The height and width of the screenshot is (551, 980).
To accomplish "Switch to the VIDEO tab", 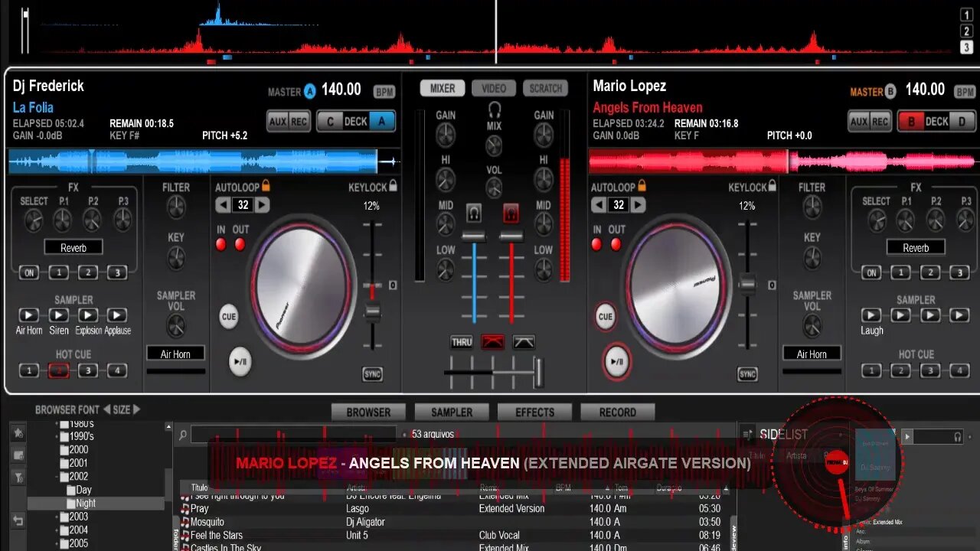I will click(494, 88).
